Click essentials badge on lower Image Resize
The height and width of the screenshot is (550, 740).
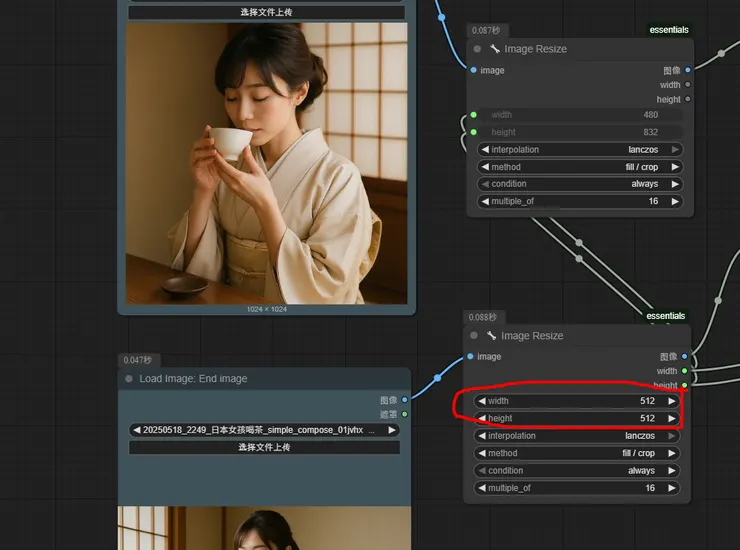pyautogui.click(x=665, y=316)
